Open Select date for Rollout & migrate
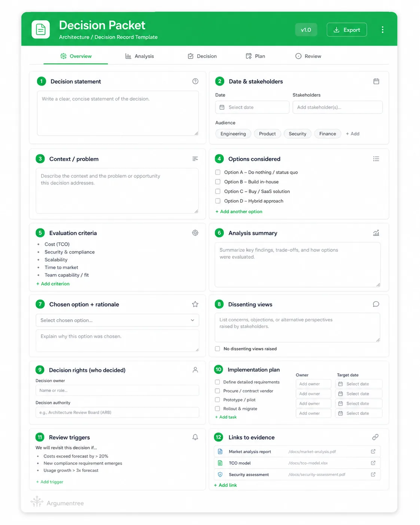The height and width of the screenshot is (525, 420). click(359, 413)
